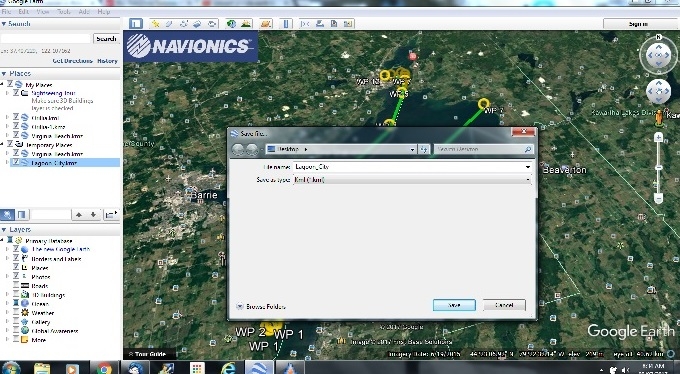680x374 pixels.
Task: Open the Save as type dropdown
Action: [x=412, y=180]
